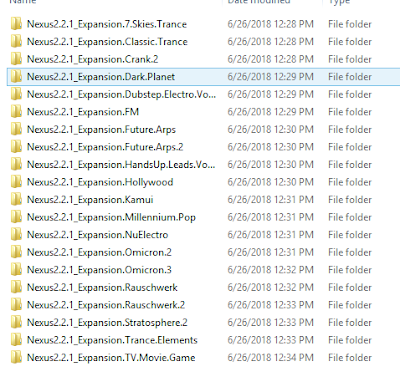Click folder icon of Rauschwerk.2 row
400x387 pixels.
pos(16,305)
